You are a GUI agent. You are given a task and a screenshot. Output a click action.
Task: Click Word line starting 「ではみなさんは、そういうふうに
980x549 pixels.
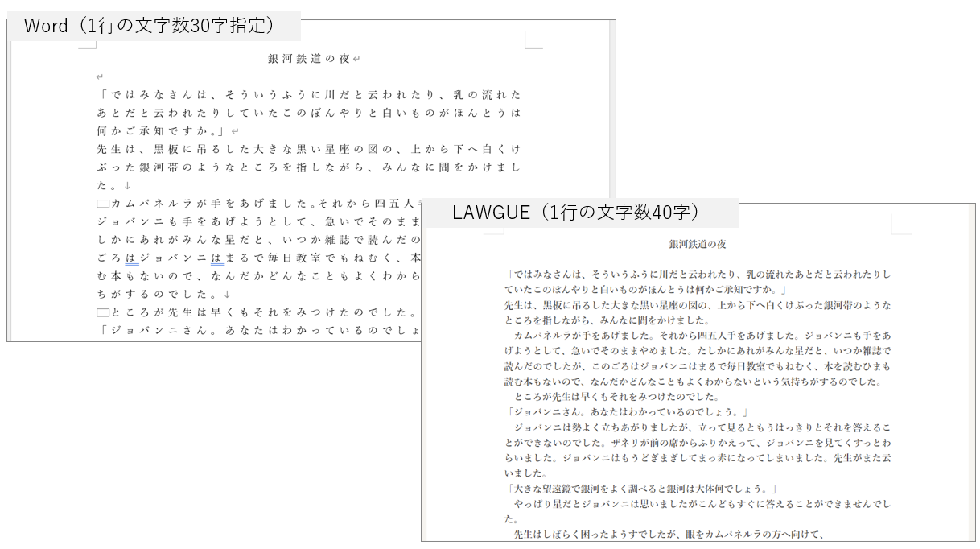(x=307, y=95)
